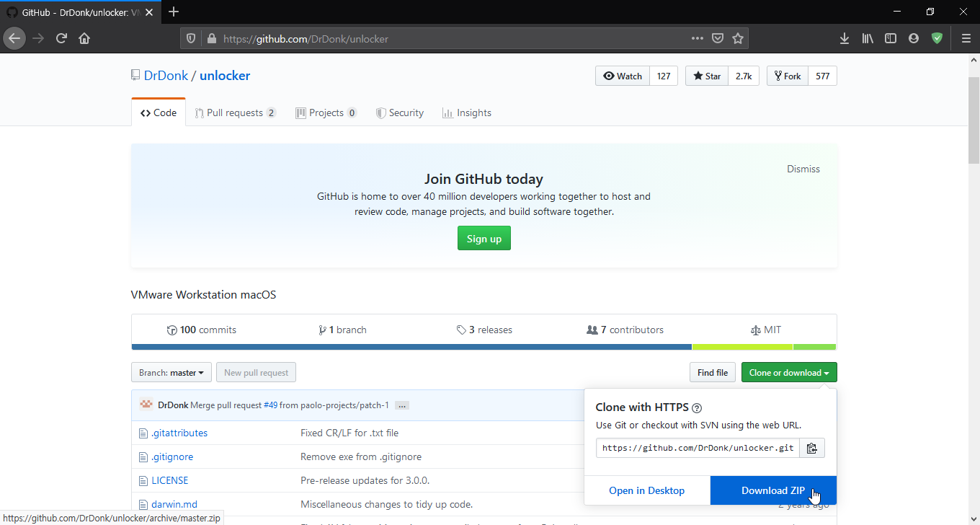View 3 releases
The width and height of the screenshot is (980, 525).
(x=484, y=330)
